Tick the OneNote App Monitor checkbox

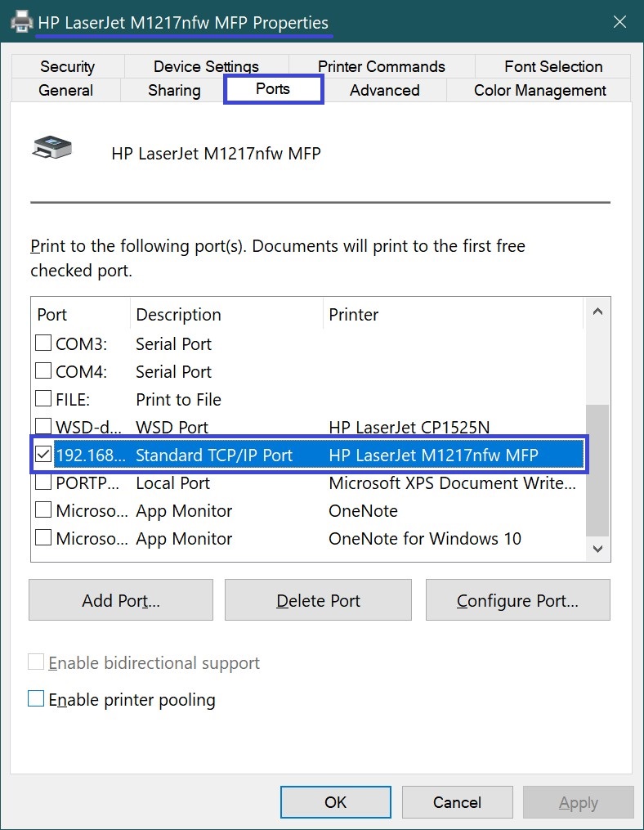pyautogui.click(x=43, y=509)
